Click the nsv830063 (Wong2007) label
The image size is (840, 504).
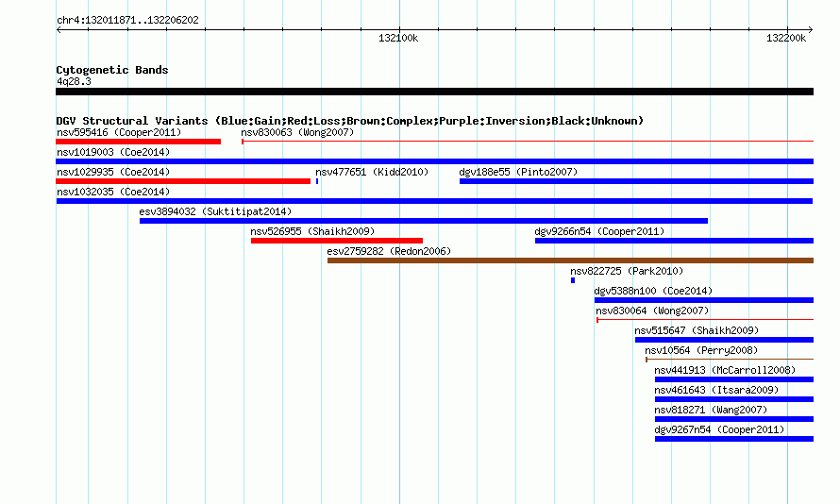(x=297, y=132)
